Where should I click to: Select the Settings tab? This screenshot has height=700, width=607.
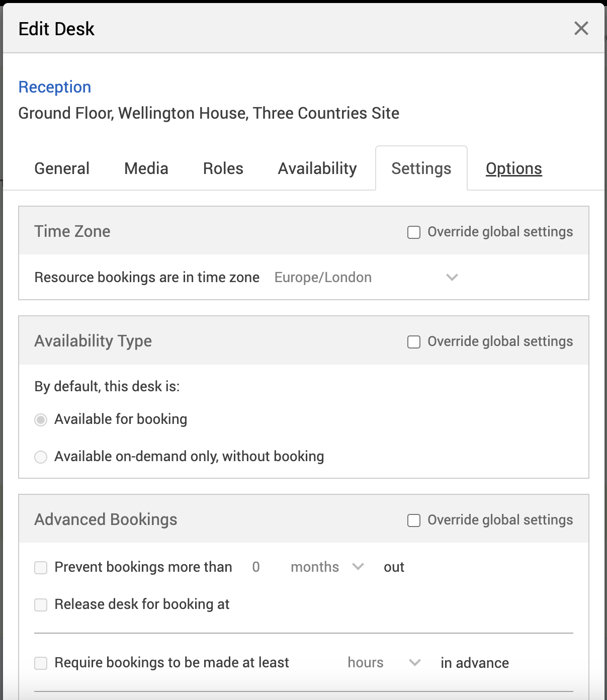421,168
